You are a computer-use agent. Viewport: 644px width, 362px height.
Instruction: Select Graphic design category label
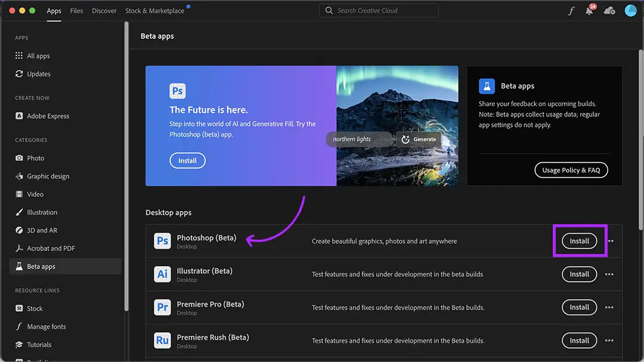coord(48,176)
